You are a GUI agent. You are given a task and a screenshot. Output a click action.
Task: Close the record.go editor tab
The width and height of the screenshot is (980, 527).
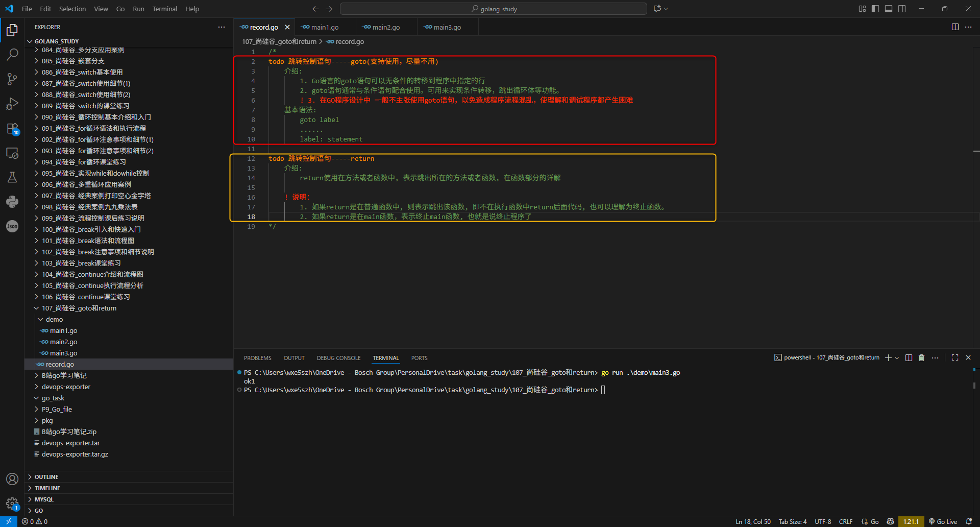(x=287, y=27)
